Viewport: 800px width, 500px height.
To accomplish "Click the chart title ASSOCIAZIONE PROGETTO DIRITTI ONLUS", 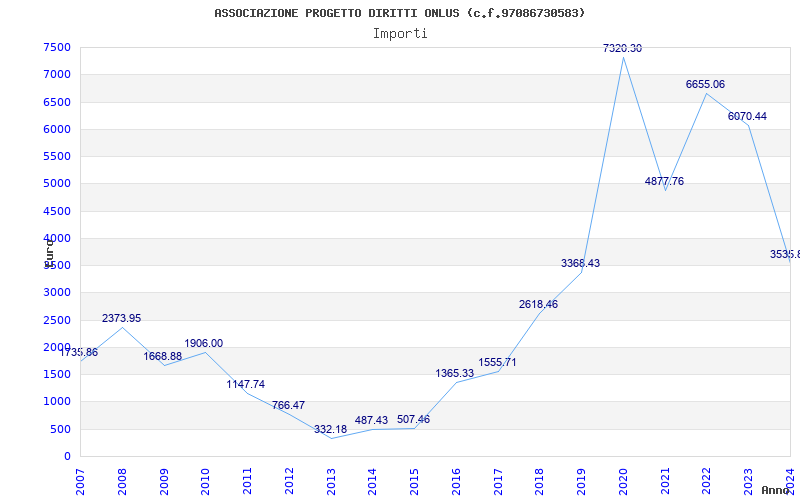I will 399,13.
